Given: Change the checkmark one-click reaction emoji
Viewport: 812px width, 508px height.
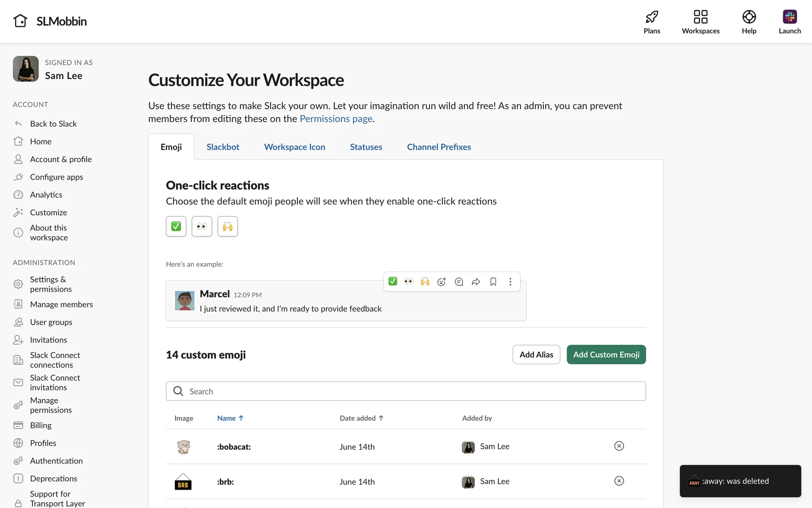Looking at the screenshot, I should 176,226.
